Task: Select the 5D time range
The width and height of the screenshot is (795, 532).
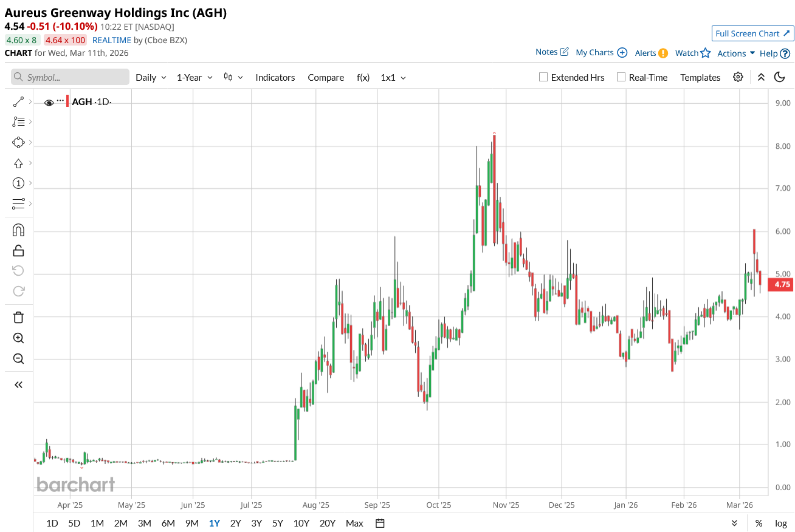Action: point(74,523)
